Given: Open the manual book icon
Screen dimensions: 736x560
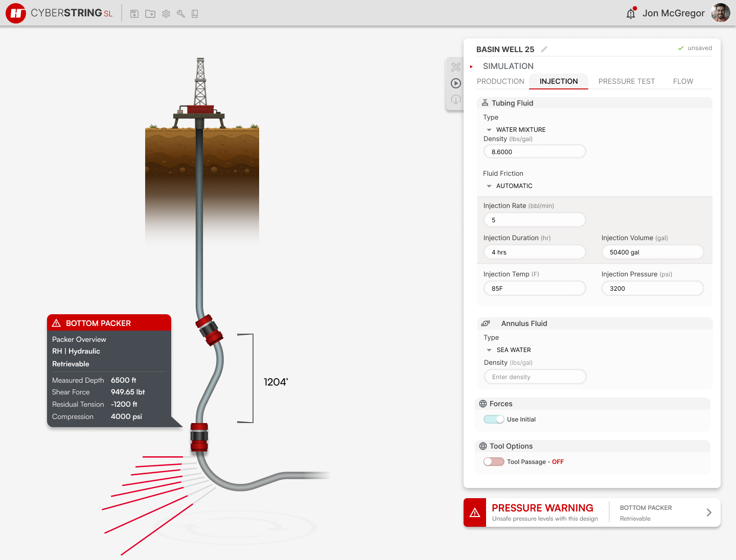Looking at the screenshot, I should [x=195, y=14].
